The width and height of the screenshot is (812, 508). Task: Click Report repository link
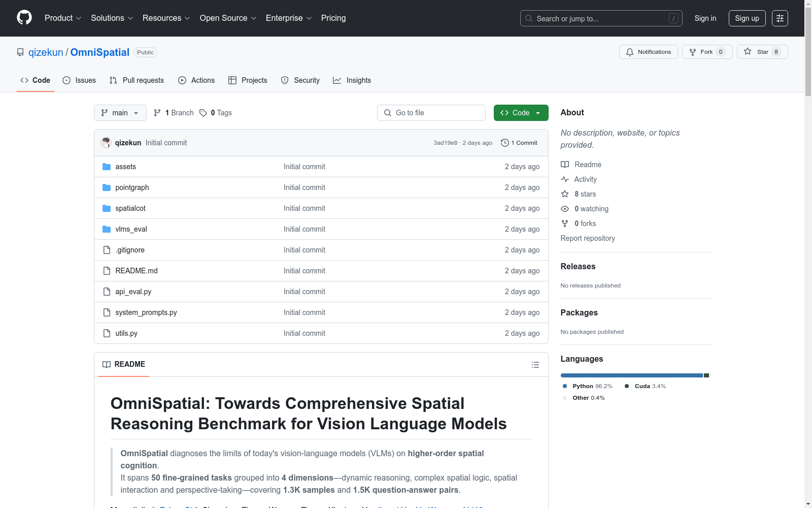(x=588, y=238)
